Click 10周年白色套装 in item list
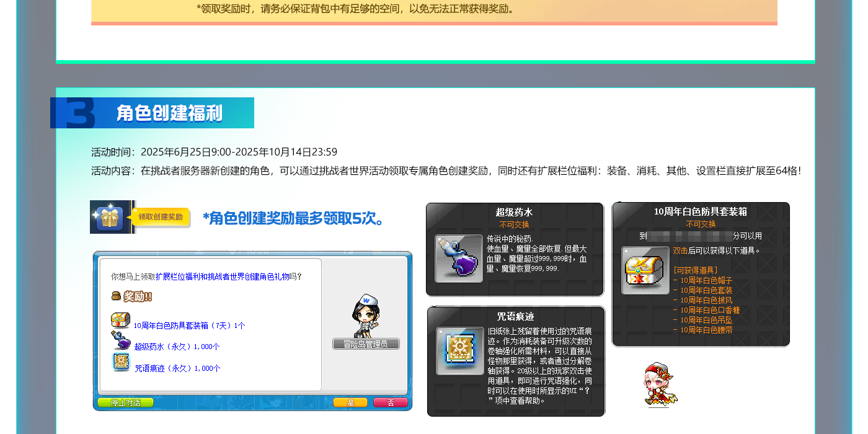The width and height of the screenshot is (868, 434). pyautogui.click(x=706, y=290)
